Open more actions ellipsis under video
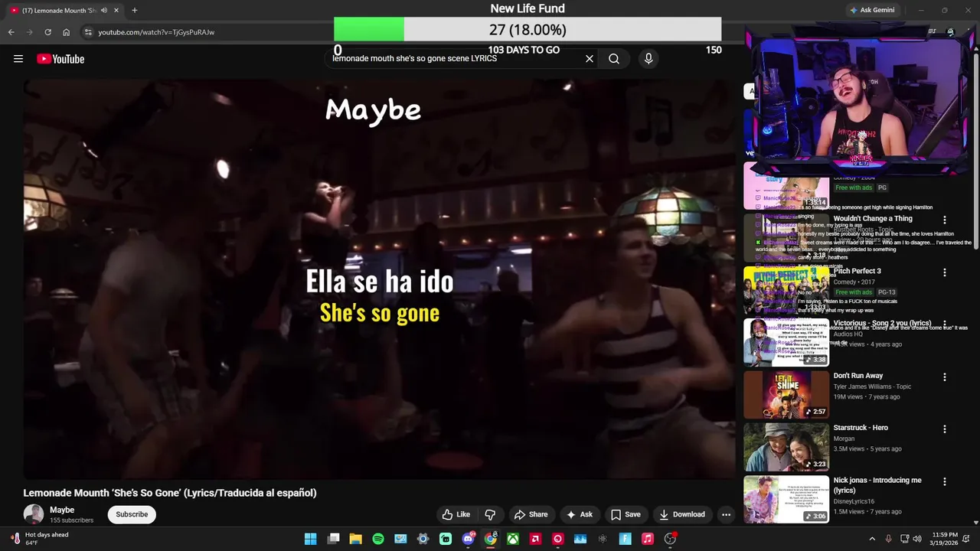Screen dimensions: 980x551 [x=726, y=514]
